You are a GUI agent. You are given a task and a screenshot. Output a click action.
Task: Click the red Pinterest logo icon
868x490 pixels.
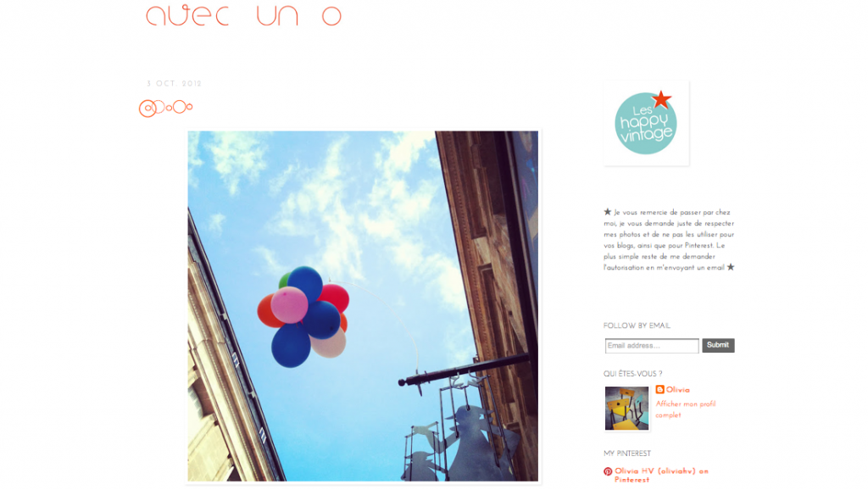pyautogui.click(x=608, y=471)
